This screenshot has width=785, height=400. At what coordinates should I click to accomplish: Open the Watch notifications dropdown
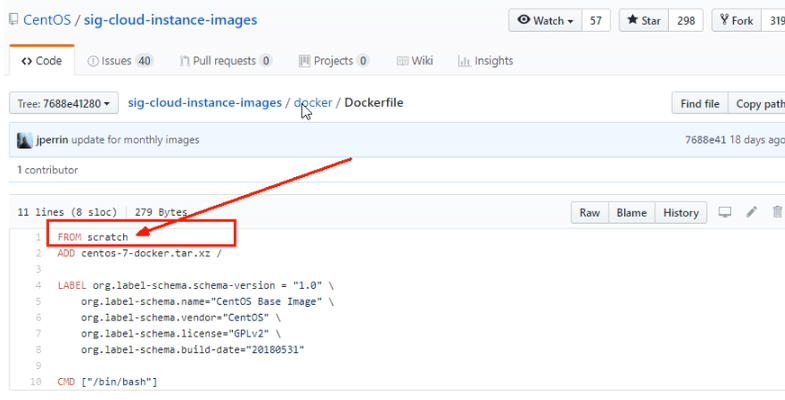545,21
